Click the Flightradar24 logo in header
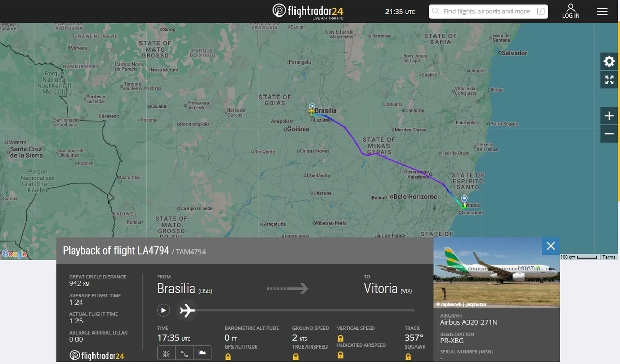This screenshot has width=620, height=364. [x=307, y=11]
